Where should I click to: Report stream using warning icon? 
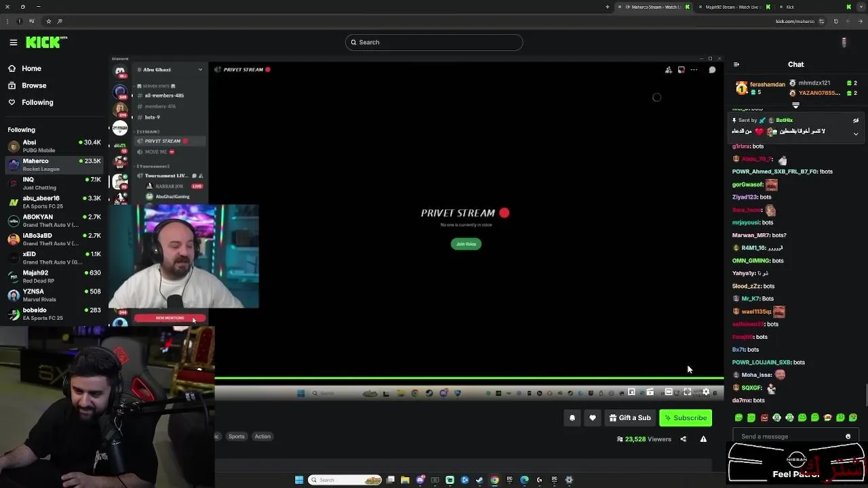[703, 439]
